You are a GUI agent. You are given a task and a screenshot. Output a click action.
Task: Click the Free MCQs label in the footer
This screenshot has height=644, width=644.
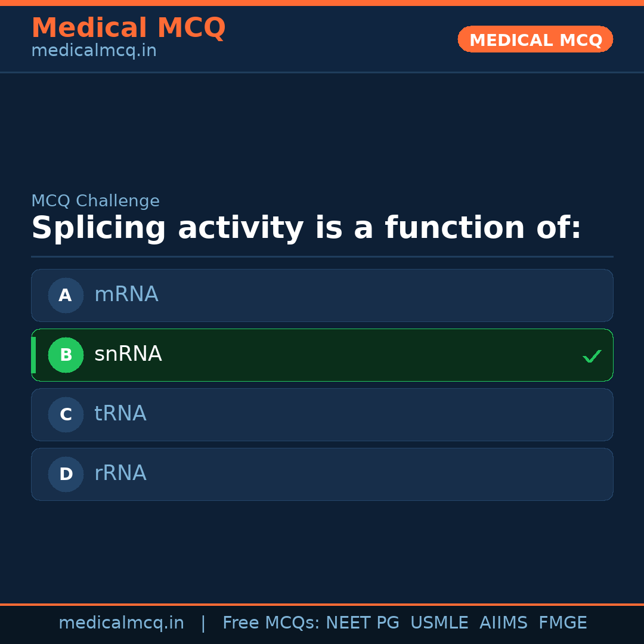pos(271,623)
